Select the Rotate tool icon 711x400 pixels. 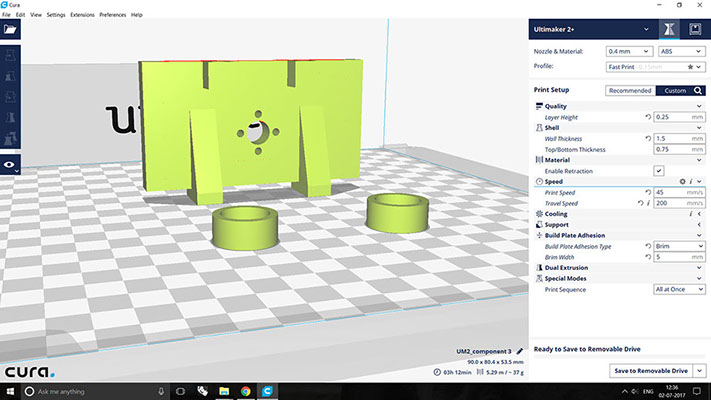pos(10,97)
